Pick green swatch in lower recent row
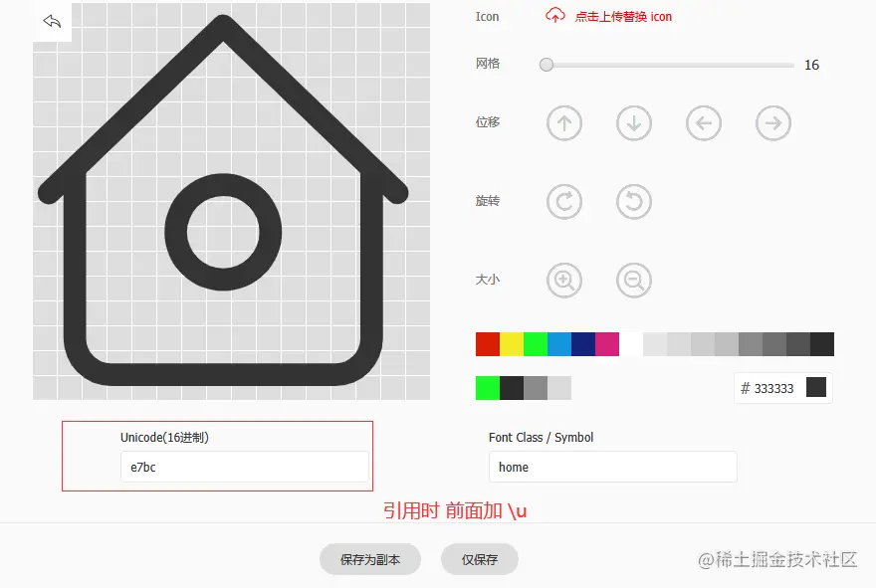This screenshot has height=588, width=876. [x=488, y=388]
